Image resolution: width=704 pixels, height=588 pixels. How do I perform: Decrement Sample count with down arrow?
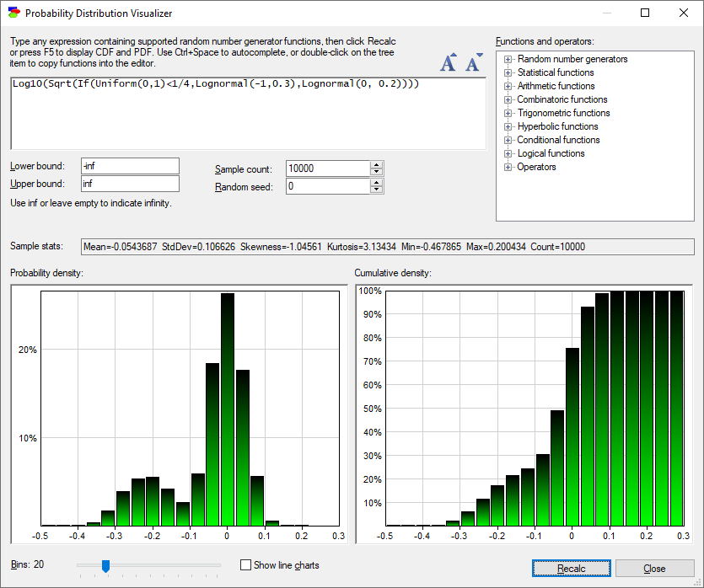click(x=377, y=172)
